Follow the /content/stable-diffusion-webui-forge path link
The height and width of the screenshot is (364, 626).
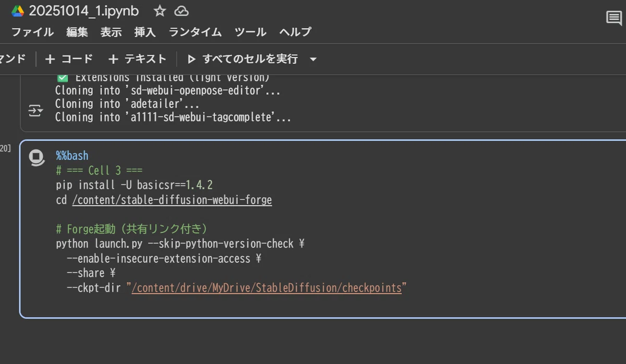172,200
